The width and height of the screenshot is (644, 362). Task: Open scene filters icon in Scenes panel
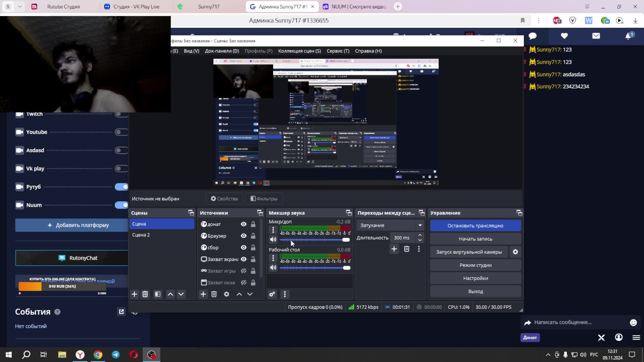[158, 294]
